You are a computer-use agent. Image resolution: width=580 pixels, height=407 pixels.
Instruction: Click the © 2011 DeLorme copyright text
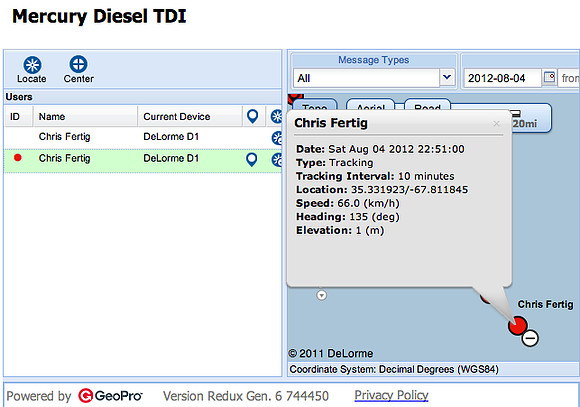click(x=331, y=353)
